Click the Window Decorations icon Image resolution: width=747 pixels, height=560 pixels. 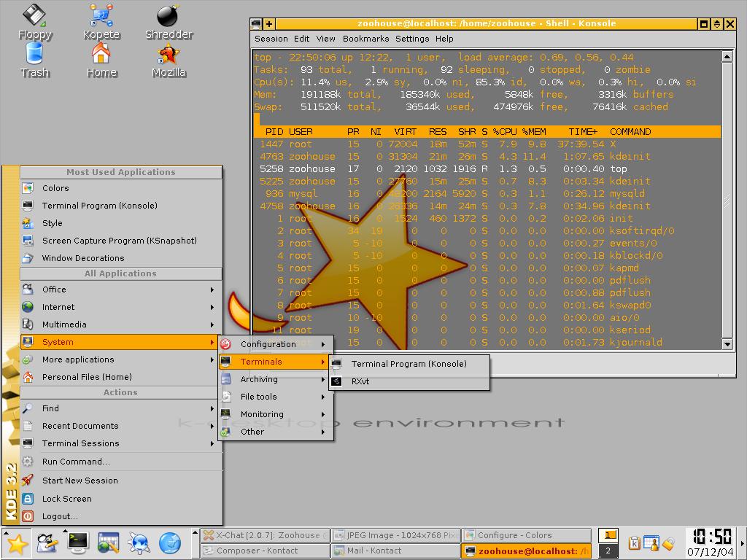coord(28,258)
